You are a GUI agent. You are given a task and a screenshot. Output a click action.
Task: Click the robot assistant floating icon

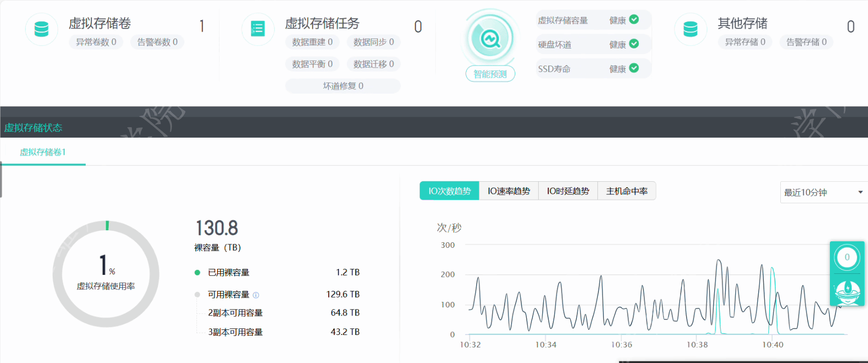click(847, 290)
